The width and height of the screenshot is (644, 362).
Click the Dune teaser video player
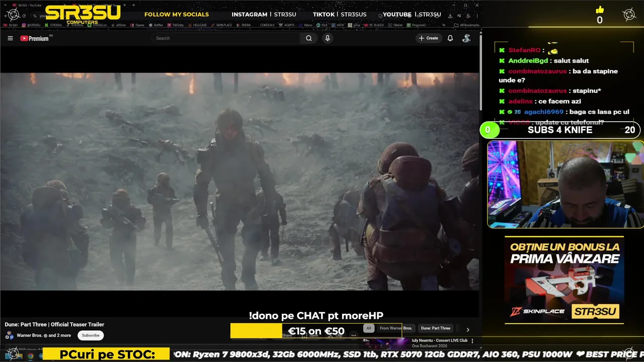(239, 182)
